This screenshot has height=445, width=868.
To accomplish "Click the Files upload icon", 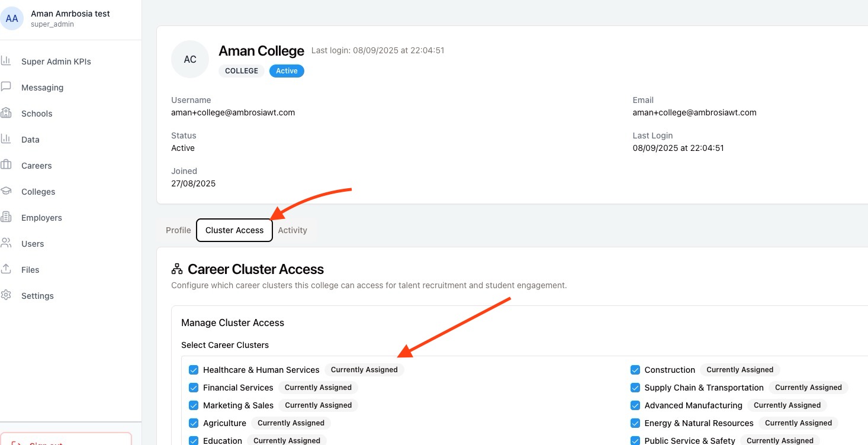I will click(x=6, y=269).
